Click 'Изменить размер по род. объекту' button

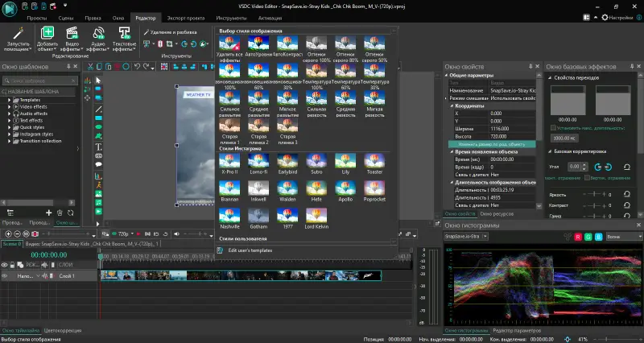click(492, 144)
